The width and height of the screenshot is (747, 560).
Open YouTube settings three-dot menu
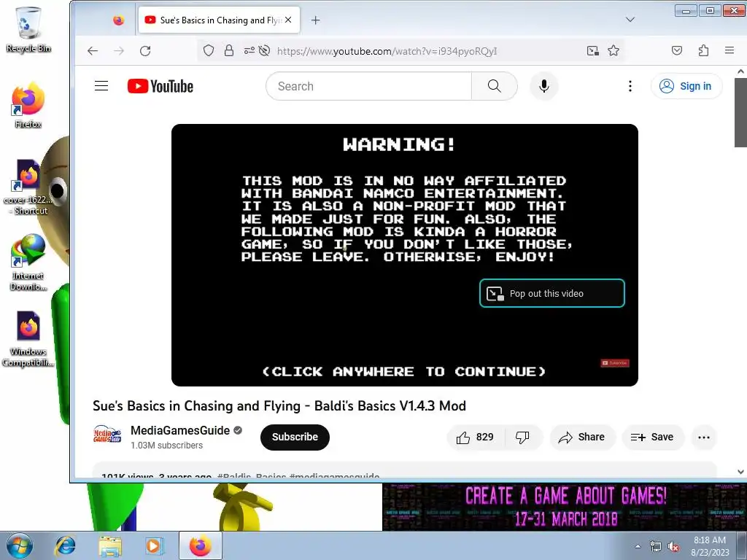(630, 86)
